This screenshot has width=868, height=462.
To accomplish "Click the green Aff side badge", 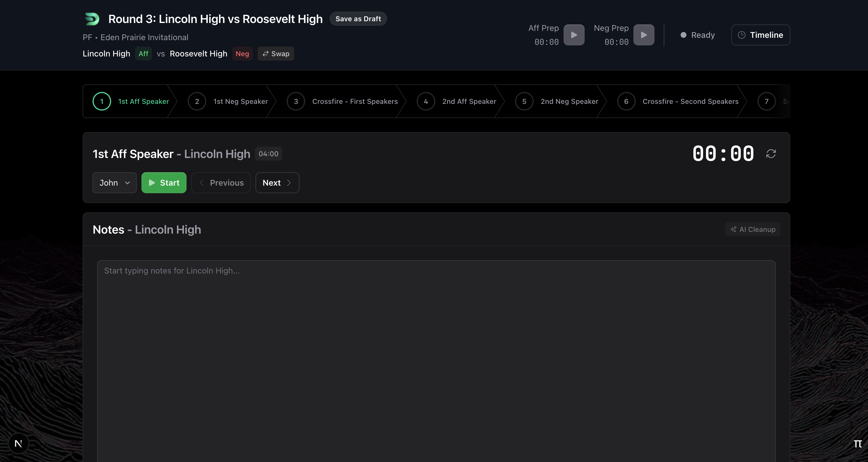I will 143,54.
